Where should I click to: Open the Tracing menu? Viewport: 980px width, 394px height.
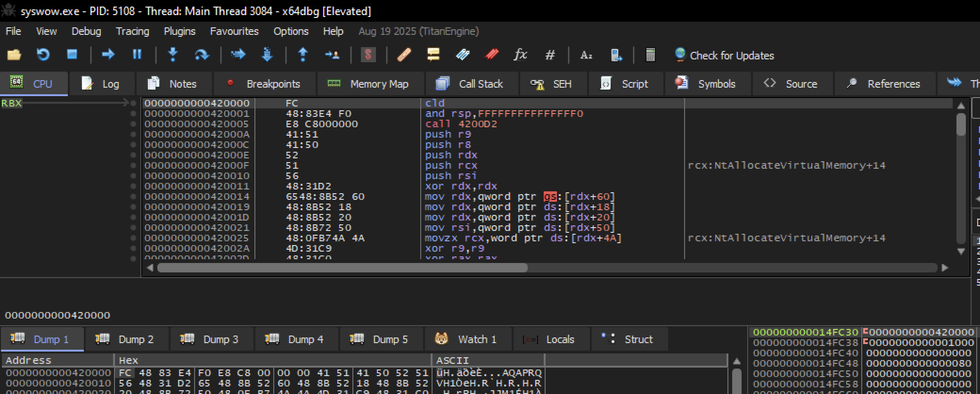[132, 31]
